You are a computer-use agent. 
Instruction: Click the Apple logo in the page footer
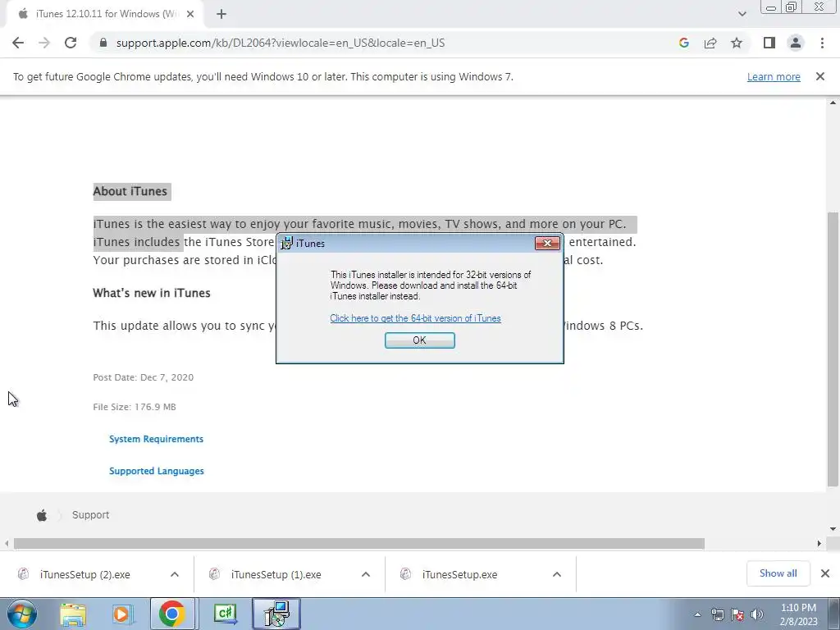click(x=42, y=515)
